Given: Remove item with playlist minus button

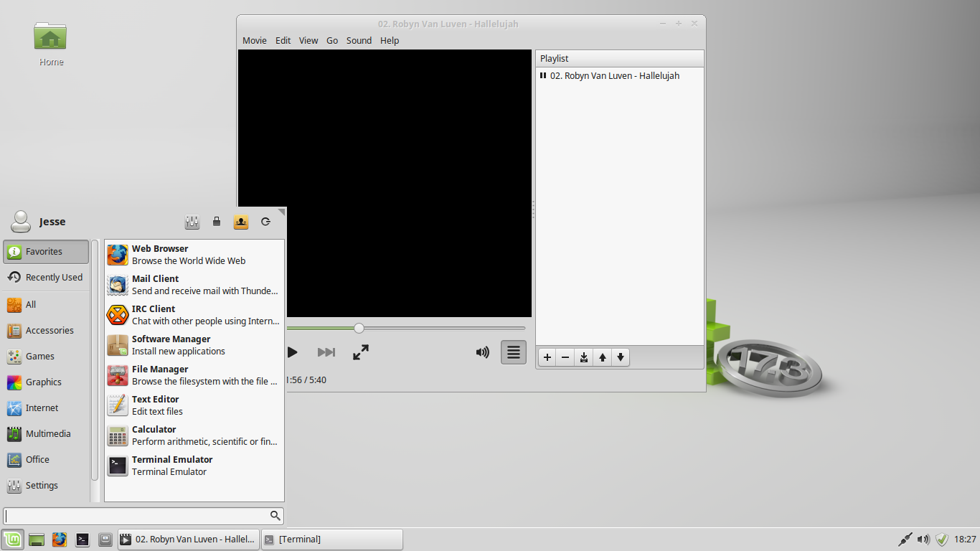Looking at the screenshot, I should click(565, 357).
